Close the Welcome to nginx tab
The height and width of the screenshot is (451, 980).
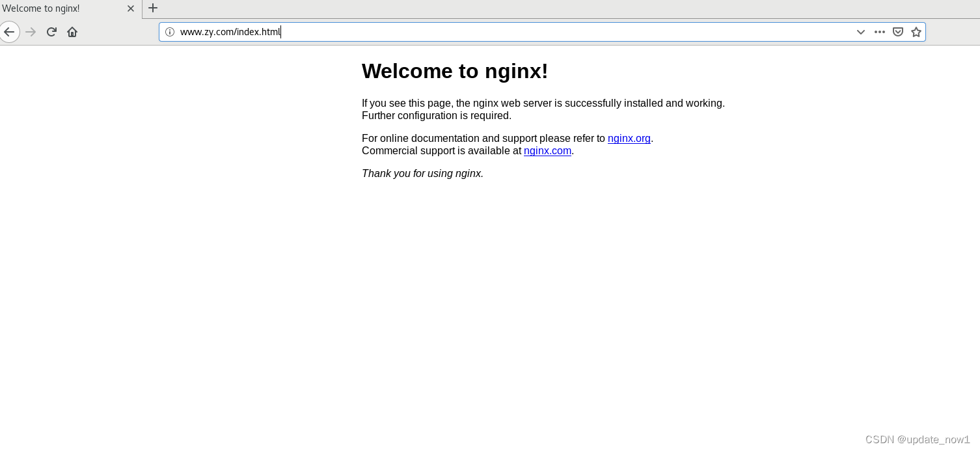(130, 8)
